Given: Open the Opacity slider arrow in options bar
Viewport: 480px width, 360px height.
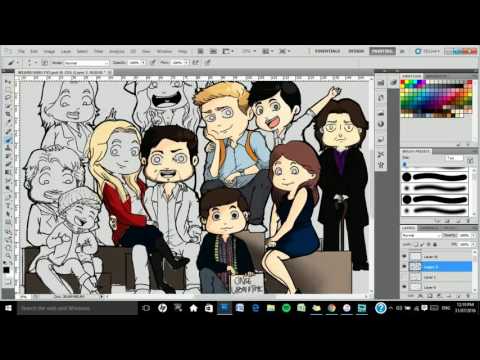Looking at the screenshot, I should pos(143,63).
